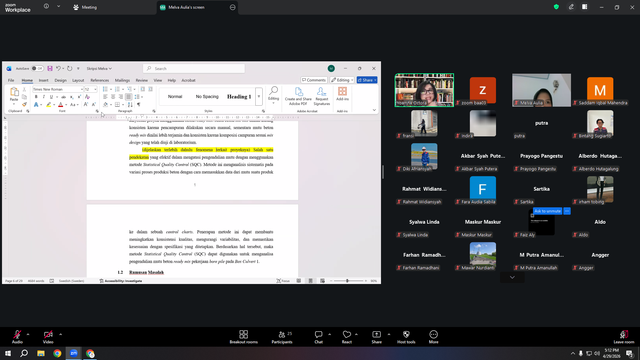Select the Meeting tab in Zoom
This screenshot has height=360, width=640.
click(85, 7)
